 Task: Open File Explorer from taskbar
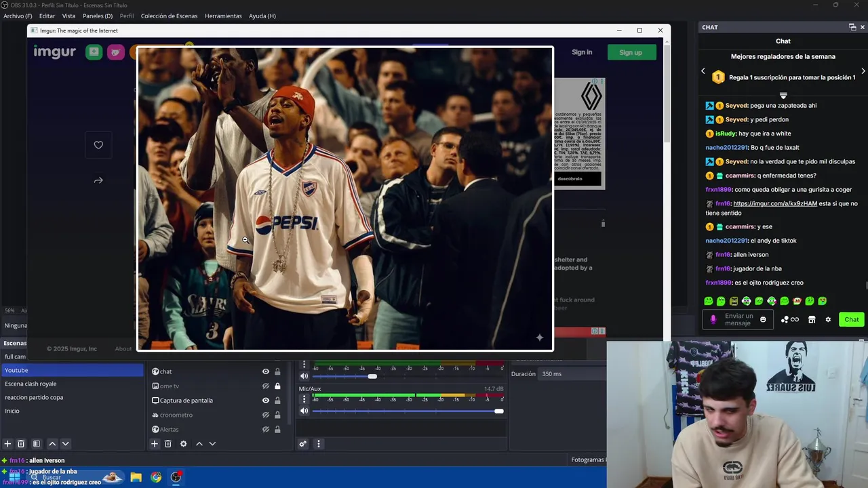point(136,477)
